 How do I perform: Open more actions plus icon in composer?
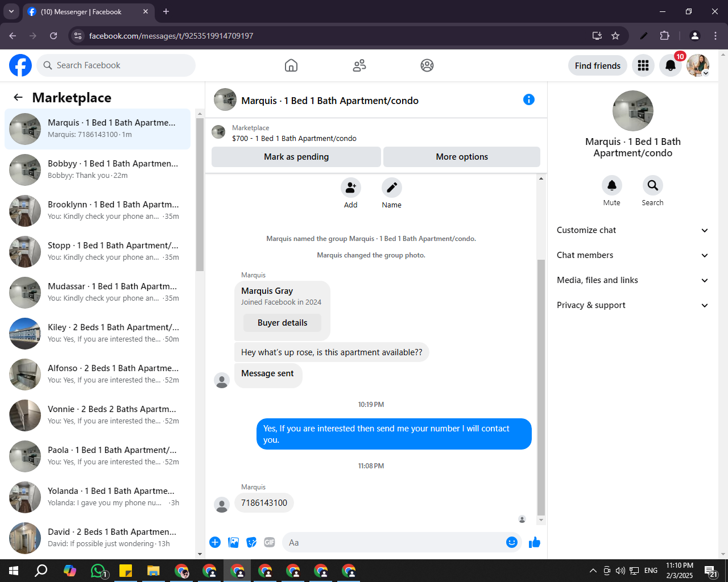(215, 542)
